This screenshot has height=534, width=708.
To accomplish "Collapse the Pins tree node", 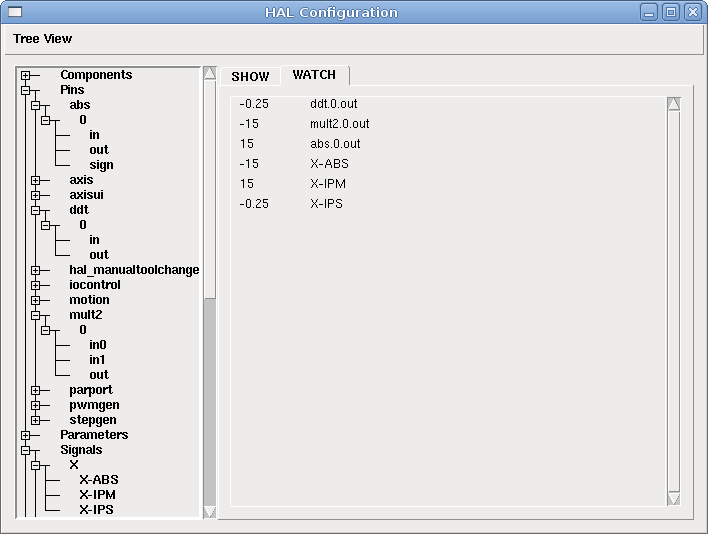I will [26, 90].
